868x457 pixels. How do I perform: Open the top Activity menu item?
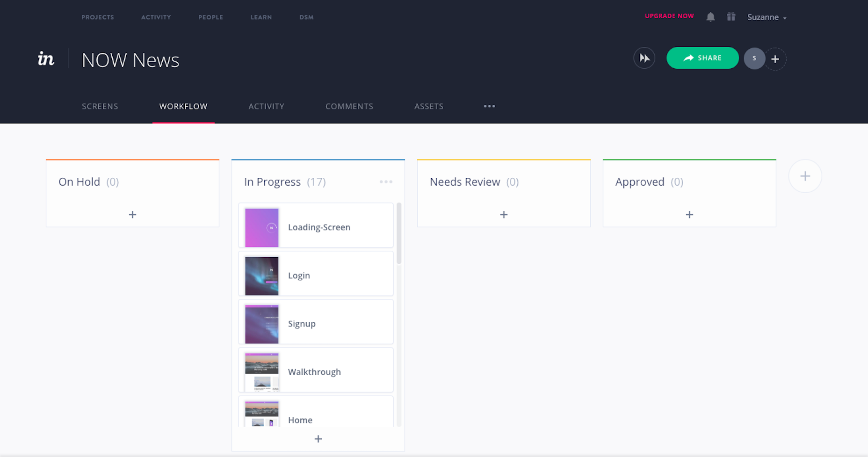coord(156,17)
